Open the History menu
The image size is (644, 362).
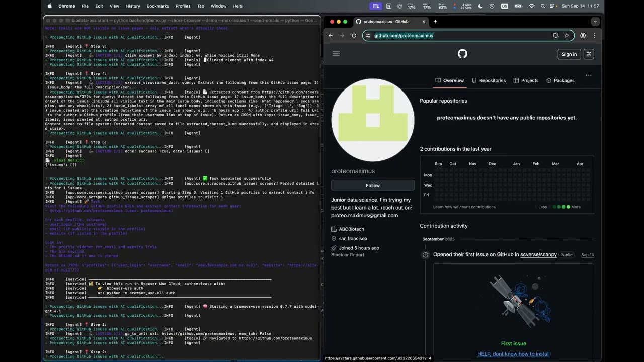pyautogui.click(x=133, y=6)
